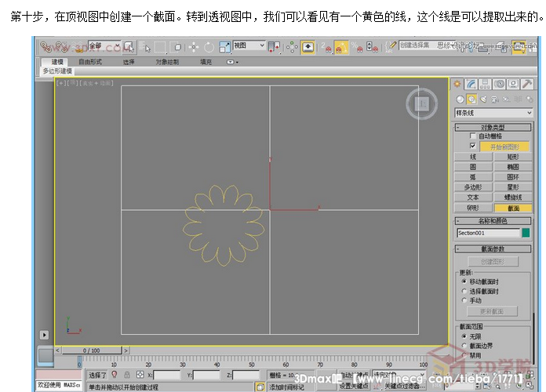Switch to the 对象绘制 ribbon tab
The width and height of the screenshot is (546, 392).
point(167,62)
